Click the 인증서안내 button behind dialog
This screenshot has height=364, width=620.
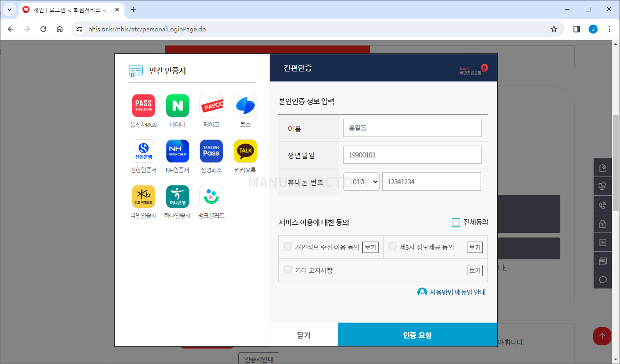(x=258, y=359)
